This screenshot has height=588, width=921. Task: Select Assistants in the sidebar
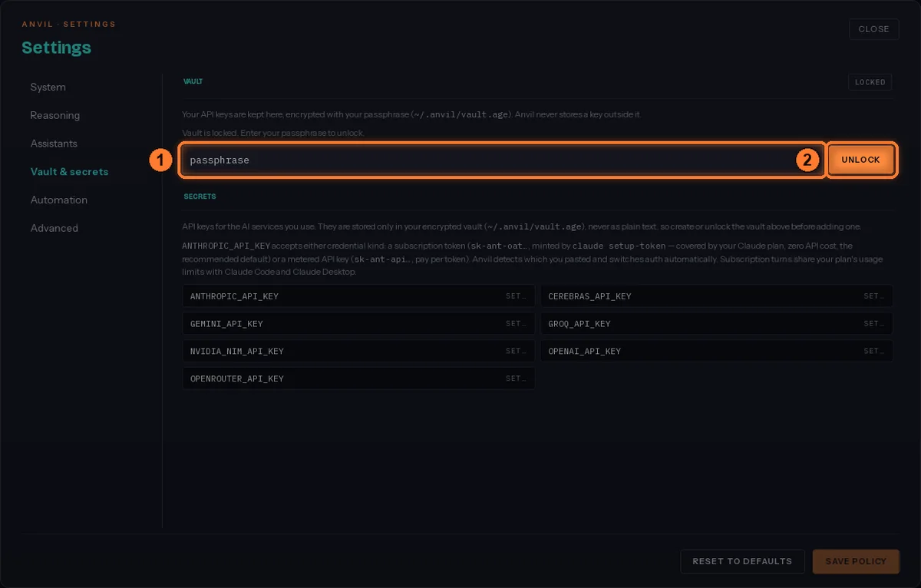[x=54, y=144]
